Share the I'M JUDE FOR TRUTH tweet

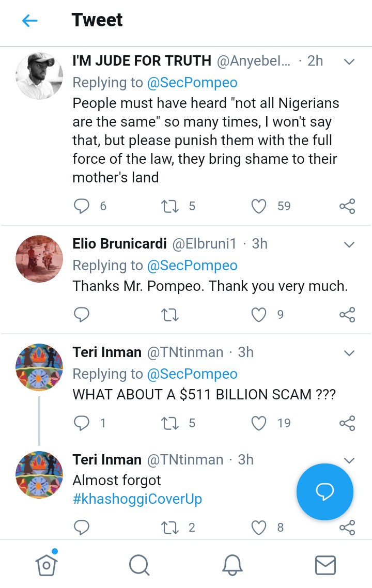tap(347, 206)
